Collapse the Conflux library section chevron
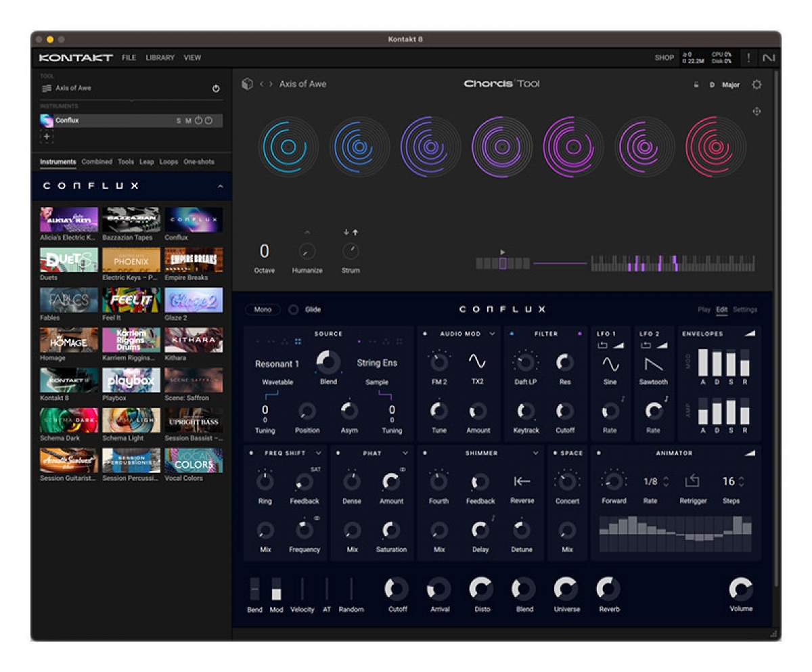The height and width of the screenshot is (672, 812). pyautogui.click(x=220, y=186)
